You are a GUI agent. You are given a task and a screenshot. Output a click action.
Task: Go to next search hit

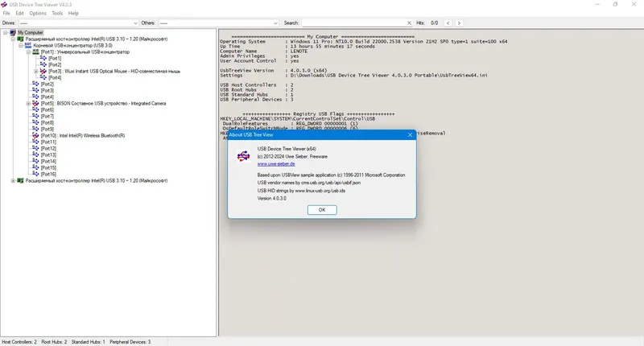tap(459, 23)
